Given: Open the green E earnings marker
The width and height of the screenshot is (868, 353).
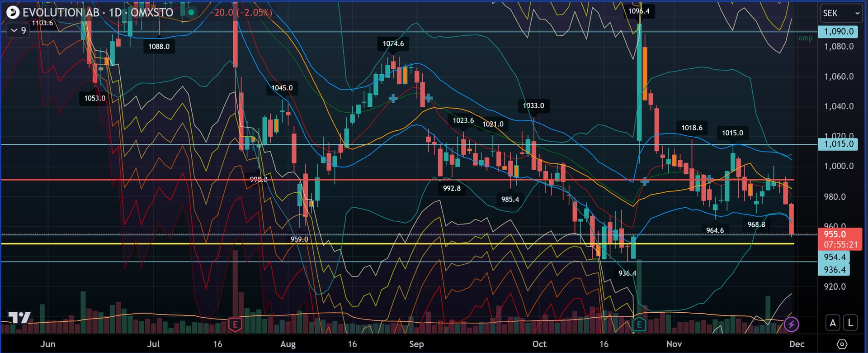Looking at the screenshot, I should pos(639,324).
